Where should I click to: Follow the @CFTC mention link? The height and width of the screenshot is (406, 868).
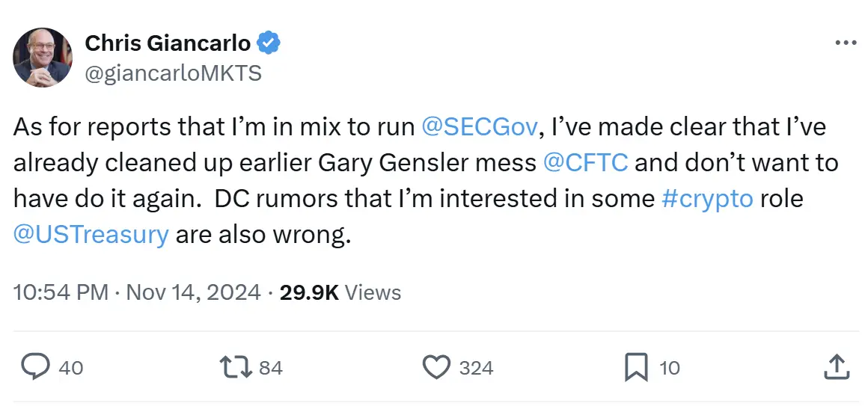point(585,163)
